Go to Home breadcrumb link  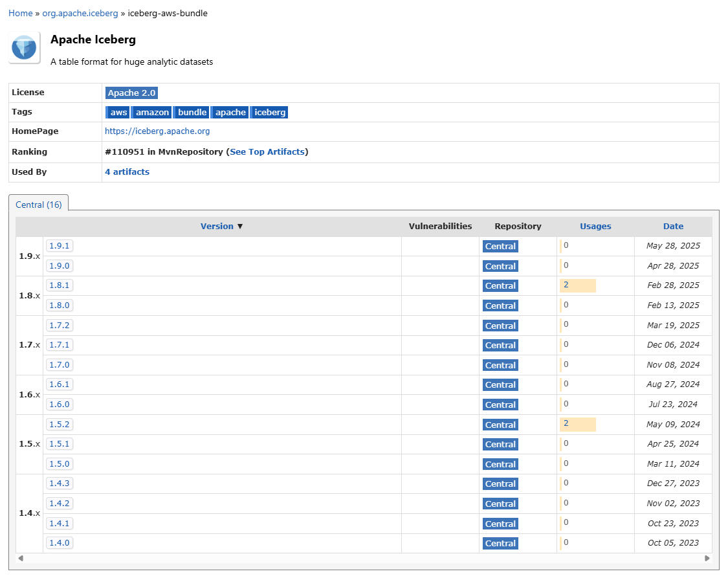(x=21, y=14)
